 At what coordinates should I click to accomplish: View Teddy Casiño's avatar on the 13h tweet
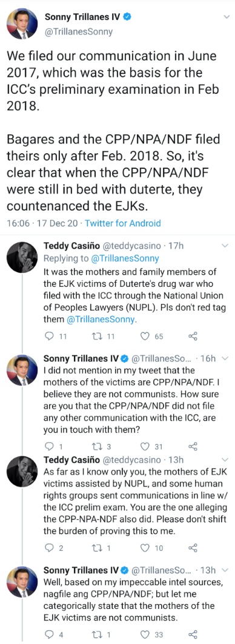point(22,468)
